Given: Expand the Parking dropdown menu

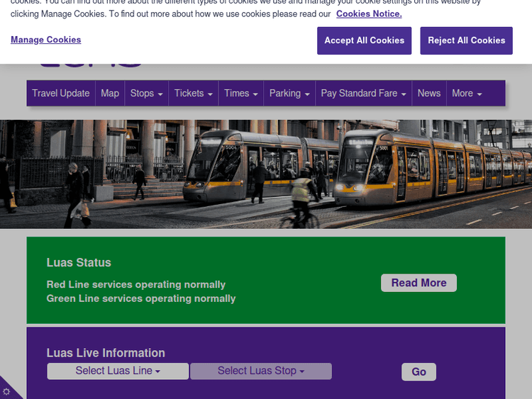Looking at the screenshot, I should tap(289, 94).
